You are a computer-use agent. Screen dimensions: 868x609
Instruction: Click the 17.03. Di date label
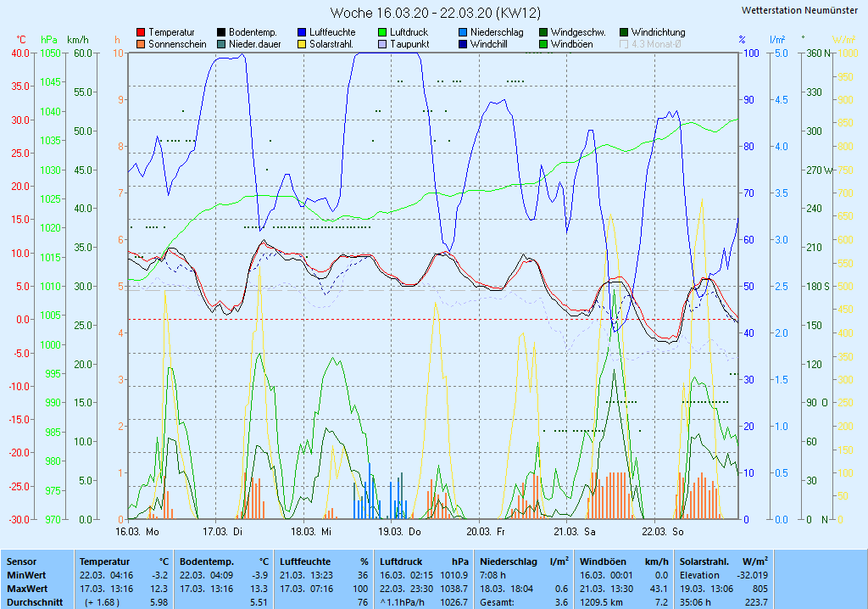(x=223, y=532)
